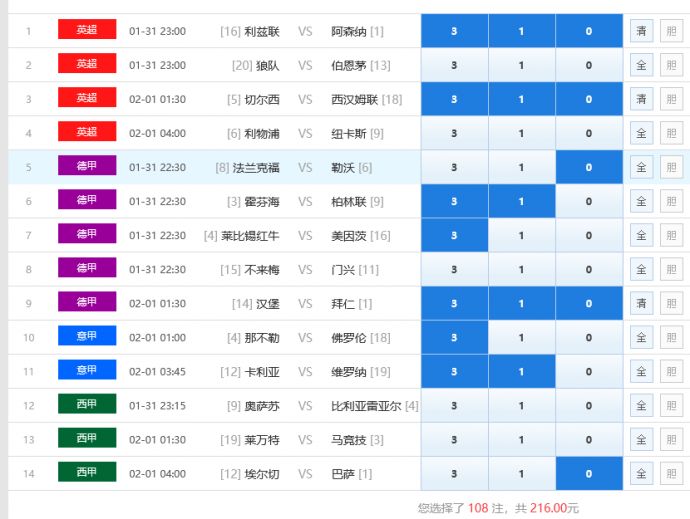Enable 胆 for 切尔西 vs 西汉姆联 match
690x519 pixels.
pos(671,99)
